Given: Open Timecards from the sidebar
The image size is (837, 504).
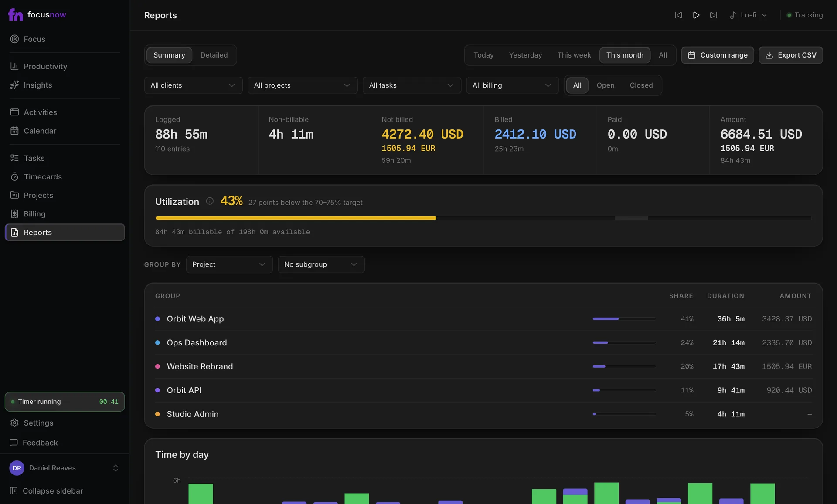Looking at the screenshot, I should click(65, 176).
